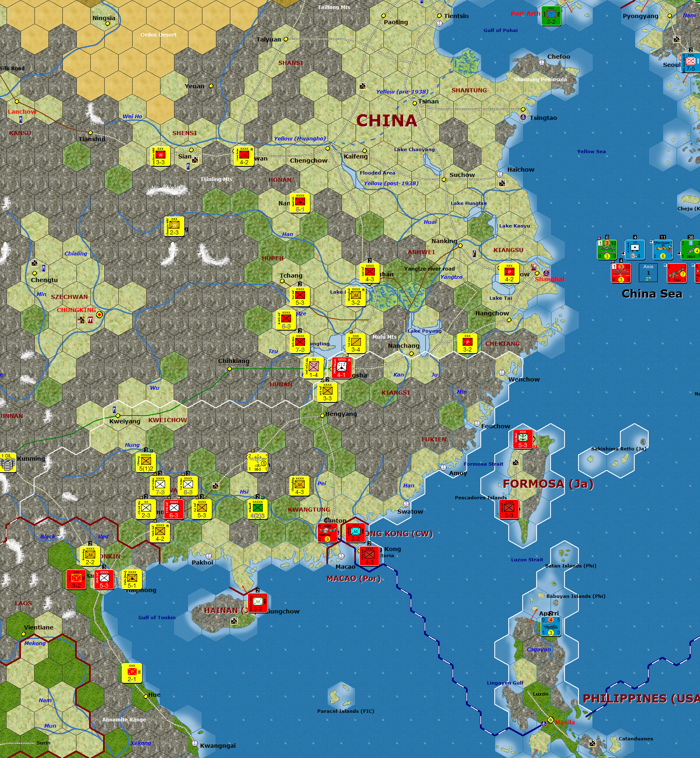Select the Chiang 5(1)2 headquarters unit
The width and height of the screenshot is (700, 758).
(146, 462)
